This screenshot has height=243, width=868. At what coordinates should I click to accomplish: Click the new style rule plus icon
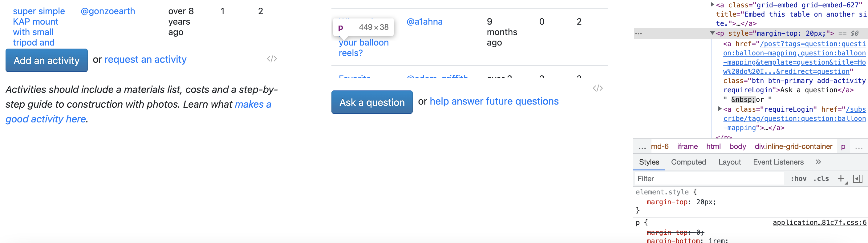[x=841, y=178]
